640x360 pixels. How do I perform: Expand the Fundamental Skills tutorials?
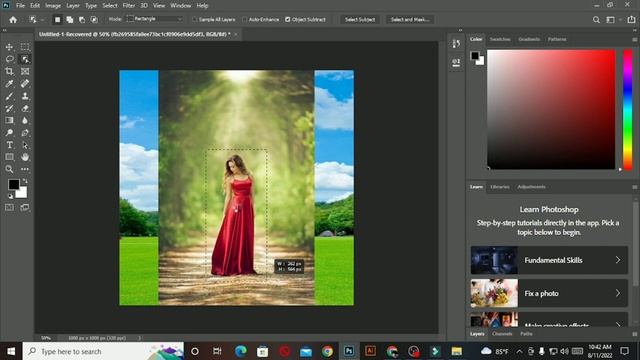pos(549,260)
